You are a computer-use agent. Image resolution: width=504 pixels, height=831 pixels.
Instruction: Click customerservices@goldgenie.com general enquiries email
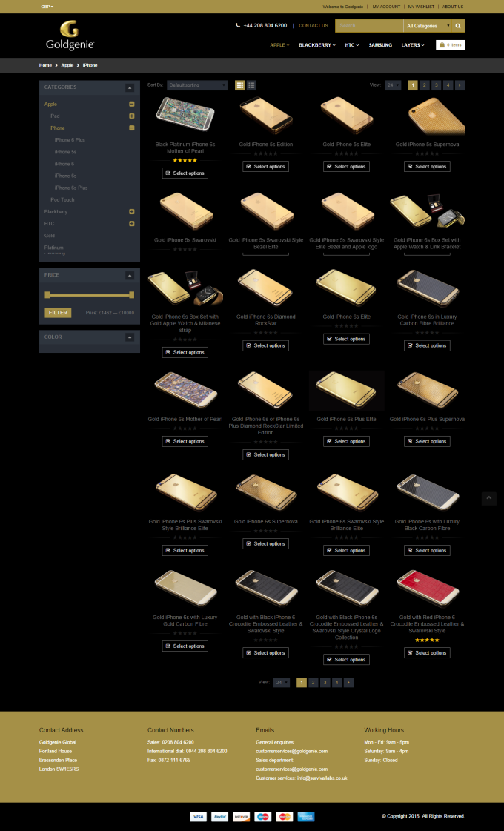[291, 751]
